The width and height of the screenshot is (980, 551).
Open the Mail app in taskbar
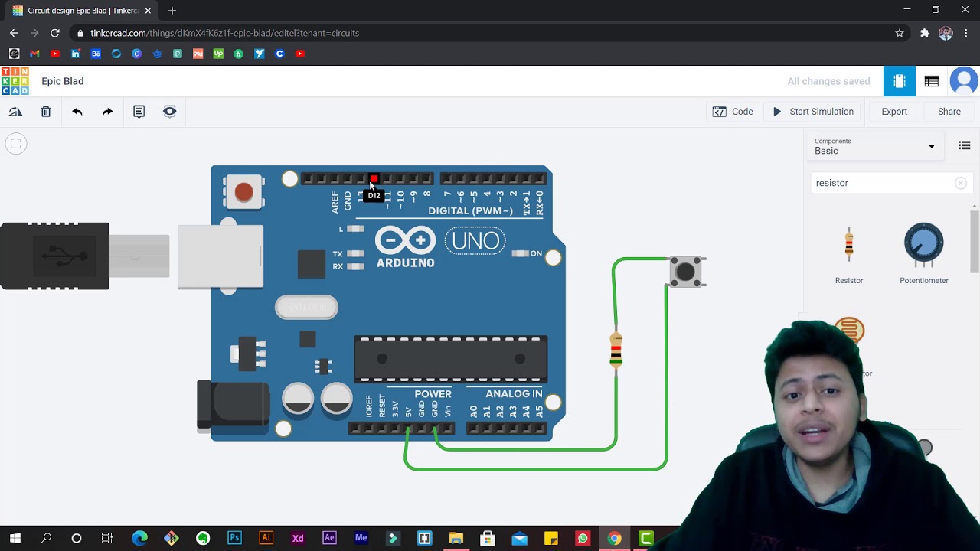[519, 538]
